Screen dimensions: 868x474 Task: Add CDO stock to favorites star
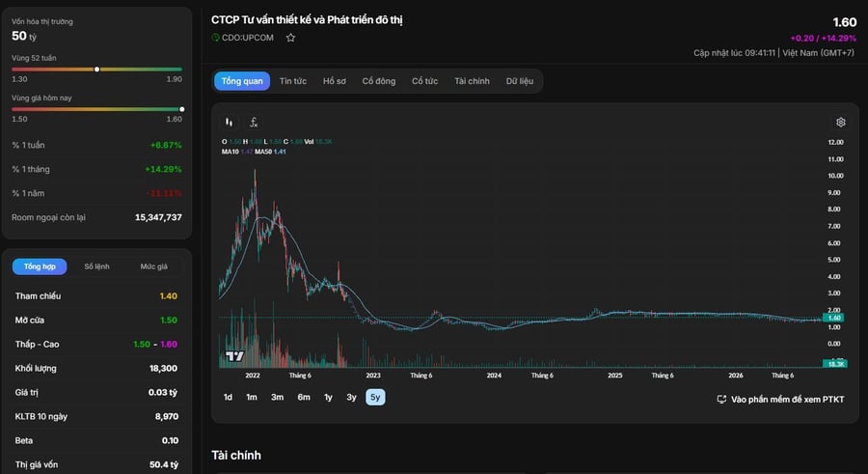(x=290, y=38)
